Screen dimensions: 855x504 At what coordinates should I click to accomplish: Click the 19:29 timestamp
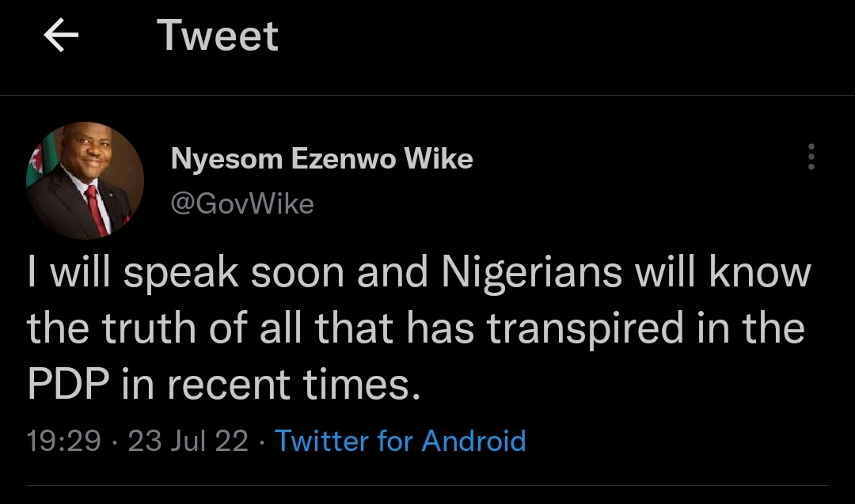tap(64, 440)
